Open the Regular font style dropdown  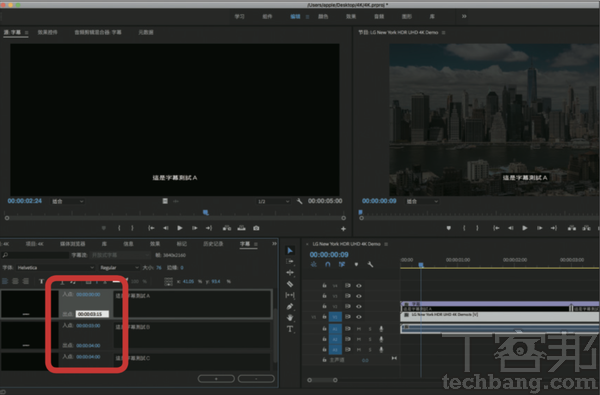coord(119,268)
